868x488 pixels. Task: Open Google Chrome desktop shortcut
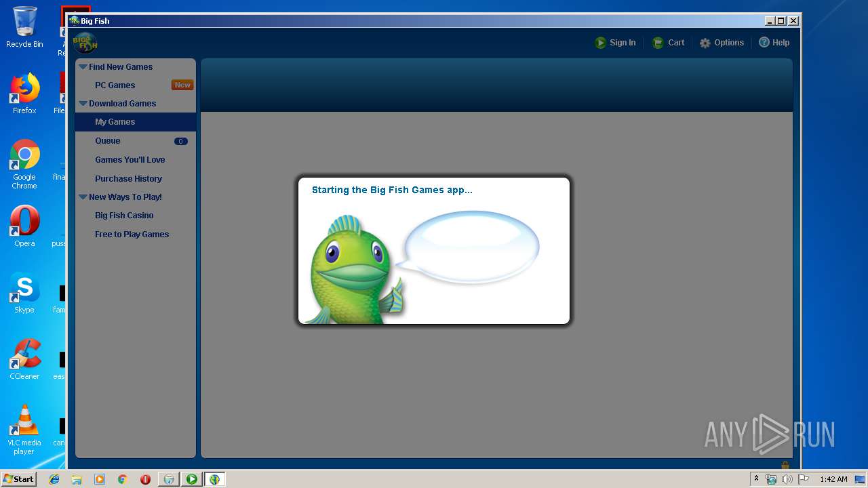click(x=24, y=164)
